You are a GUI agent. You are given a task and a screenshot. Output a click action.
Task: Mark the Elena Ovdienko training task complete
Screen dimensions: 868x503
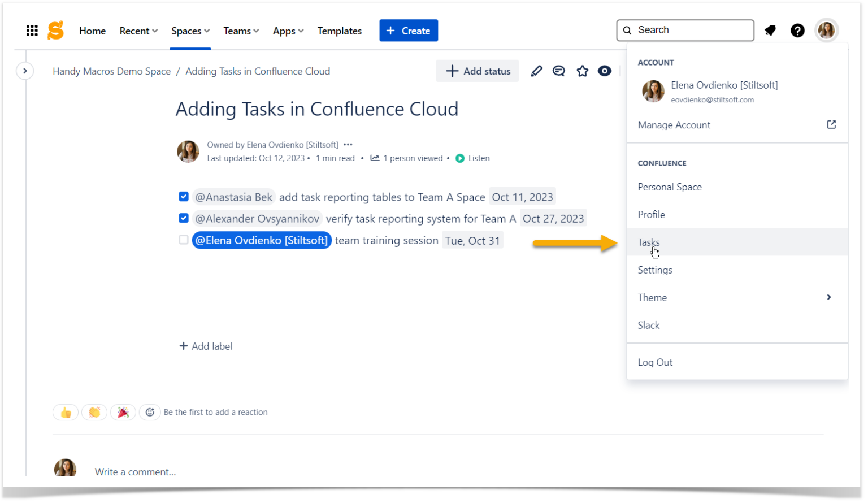coord(184,240)
